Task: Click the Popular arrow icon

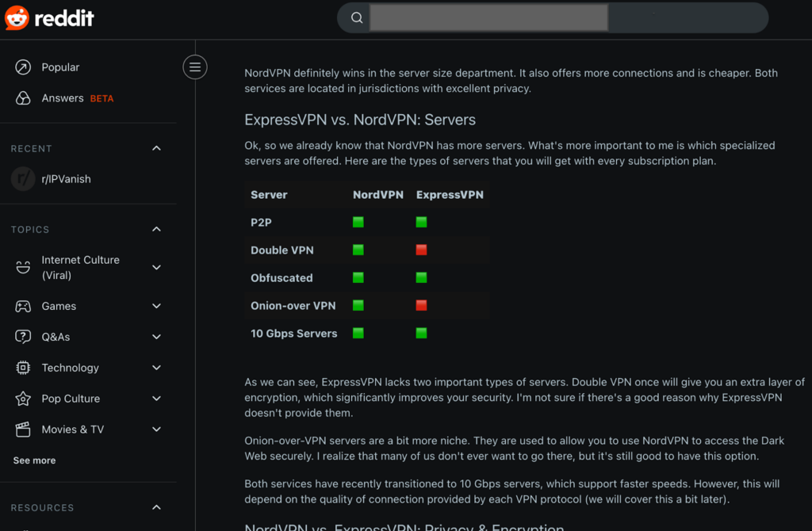Action: [x=23, y=67]
